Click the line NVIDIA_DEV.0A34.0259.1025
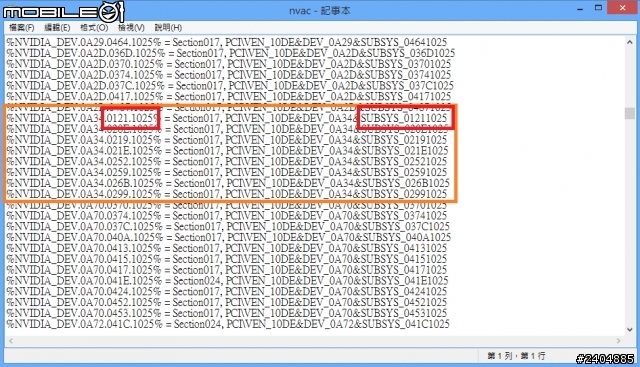The image size is (640, 367). point(227,172)
